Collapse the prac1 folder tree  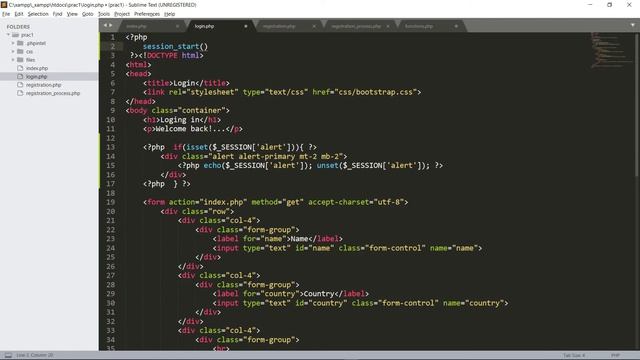tap(8, 35)
